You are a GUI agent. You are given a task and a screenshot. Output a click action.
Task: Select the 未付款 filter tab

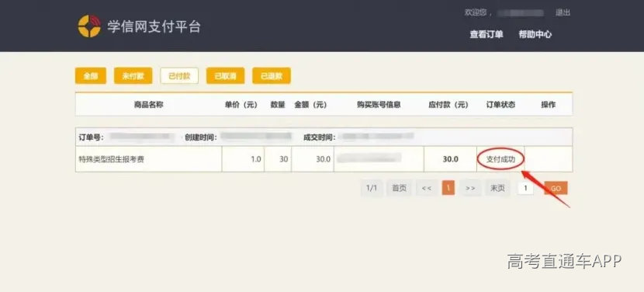(x=133, y=75)
